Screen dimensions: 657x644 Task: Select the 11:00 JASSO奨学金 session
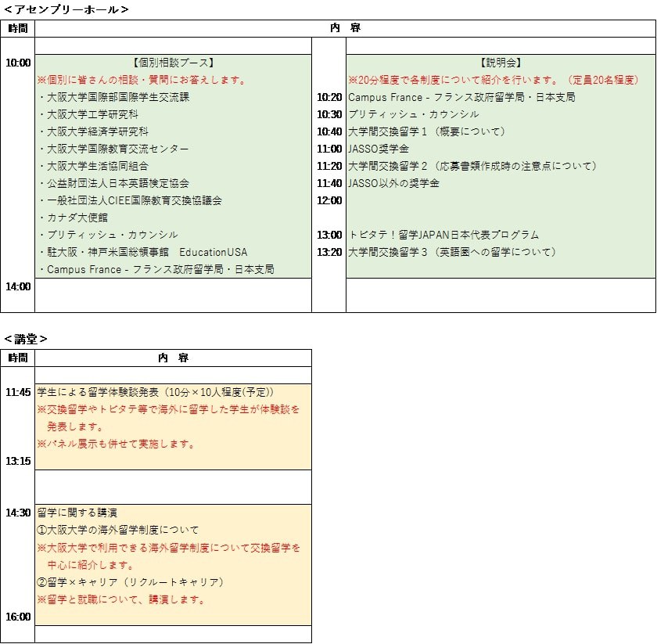379,149
